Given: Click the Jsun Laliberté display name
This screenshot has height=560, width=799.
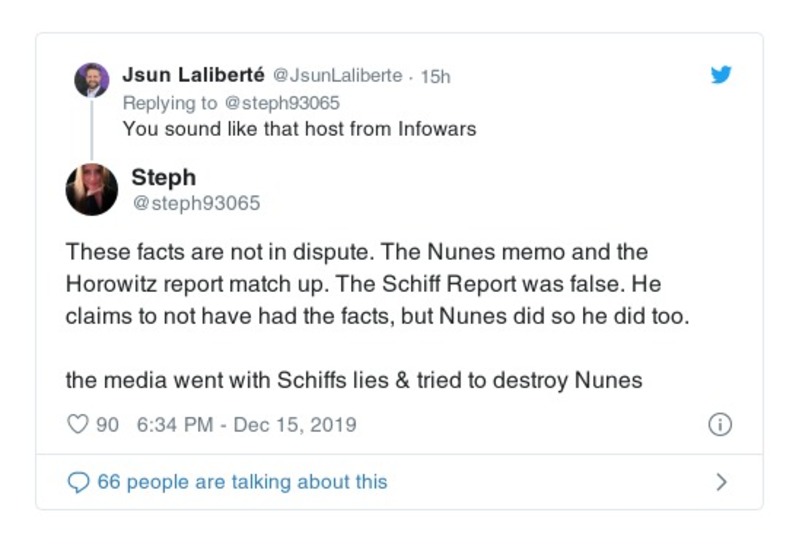Looking at the screenshot, I should point(193,74).
